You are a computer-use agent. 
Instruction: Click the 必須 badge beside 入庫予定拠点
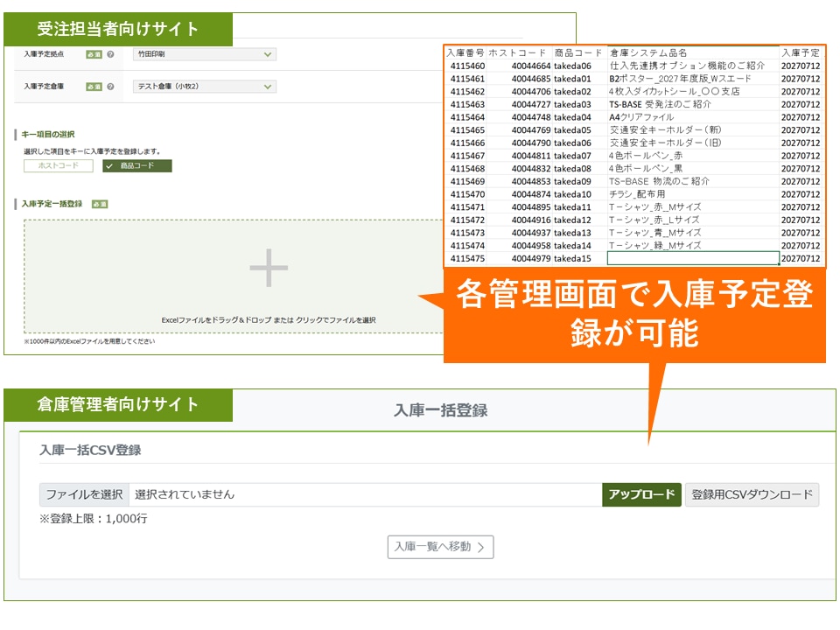(94, 54)
